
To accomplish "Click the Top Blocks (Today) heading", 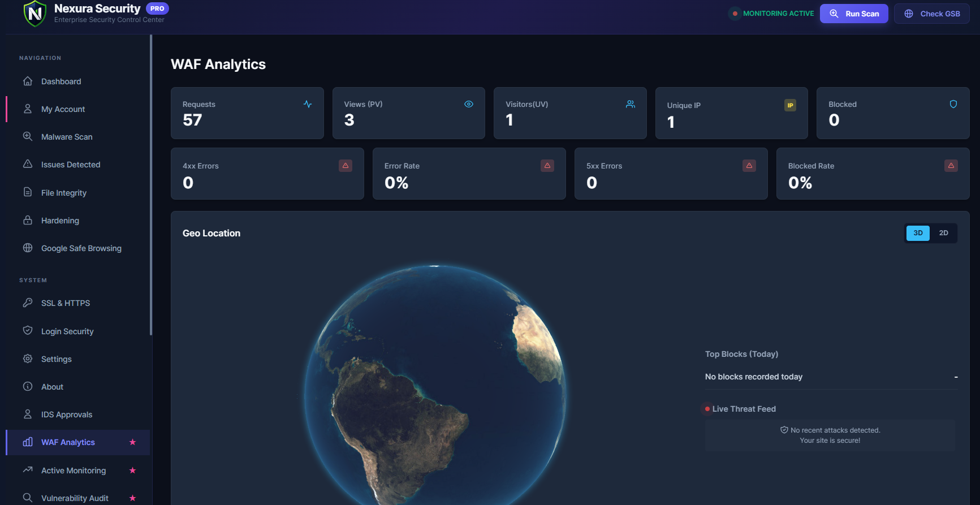I will (x=741, y=354).
